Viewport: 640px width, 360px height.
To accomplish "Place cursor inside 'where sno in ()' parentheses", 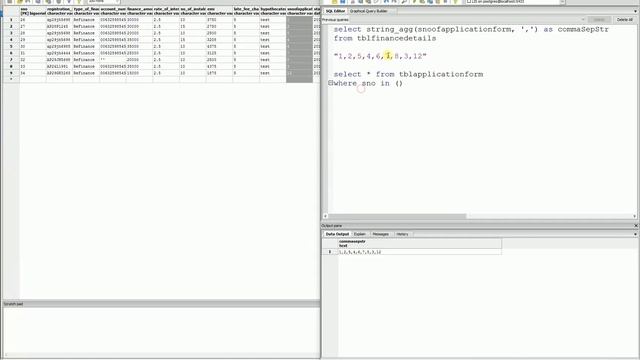I will (399, 83).
